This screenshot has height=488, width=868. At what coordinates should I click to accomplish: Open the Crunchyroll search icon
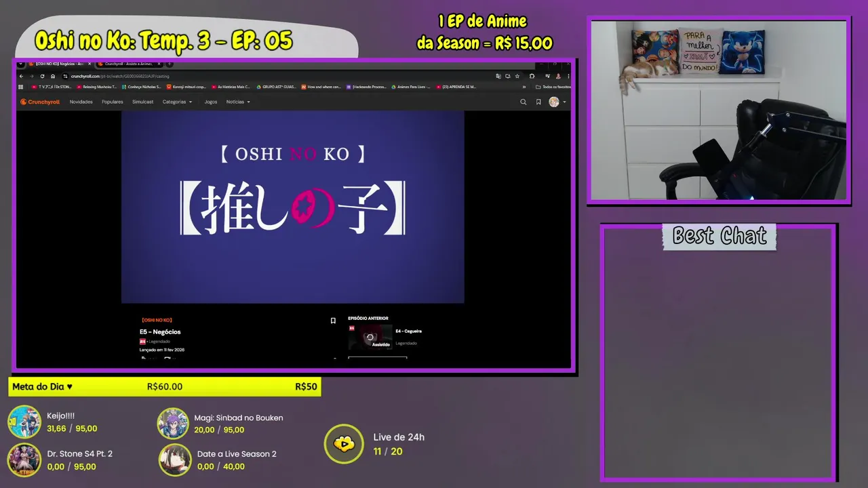pyautogui.click(x=523, y=102)
